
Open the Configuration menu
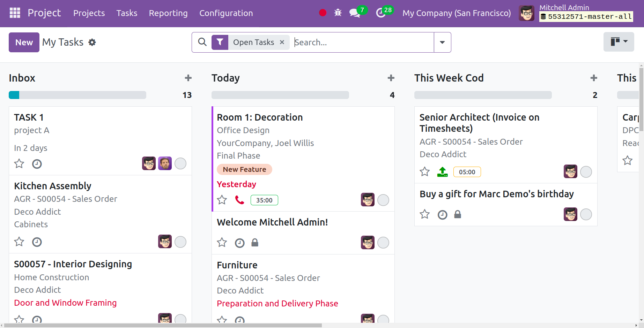tap(226, 13)
